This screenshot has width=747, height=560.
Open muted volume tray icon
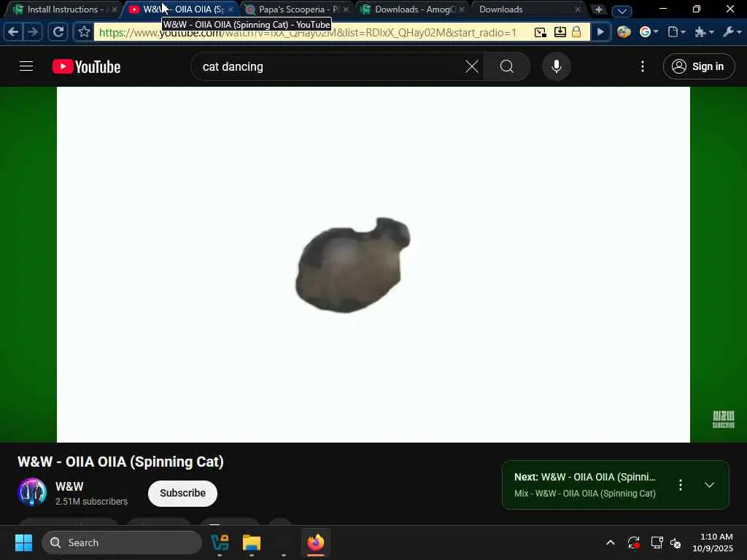point(676,542)
